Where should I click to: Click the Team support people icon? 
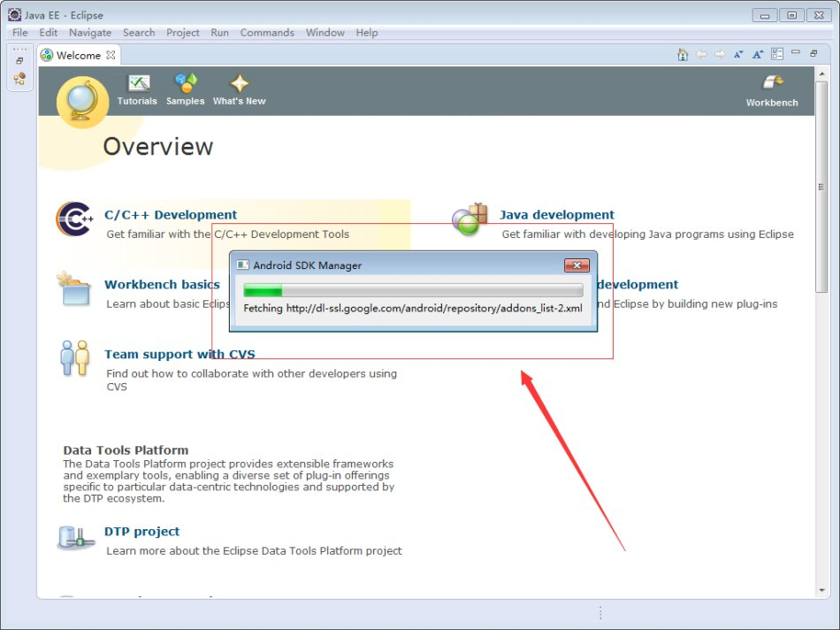(x=74, y=358)
